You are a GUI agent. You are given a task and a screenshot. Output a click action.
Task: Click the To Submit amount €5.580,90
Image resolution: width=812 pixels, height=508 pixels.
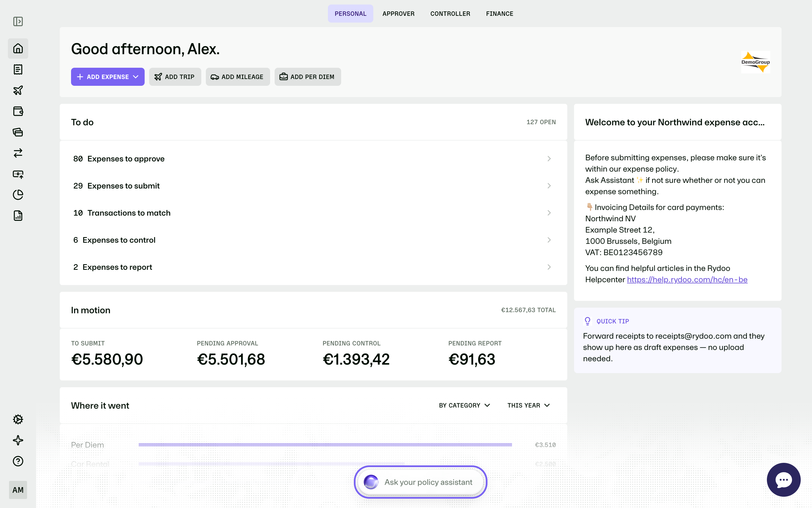(107, 360)
